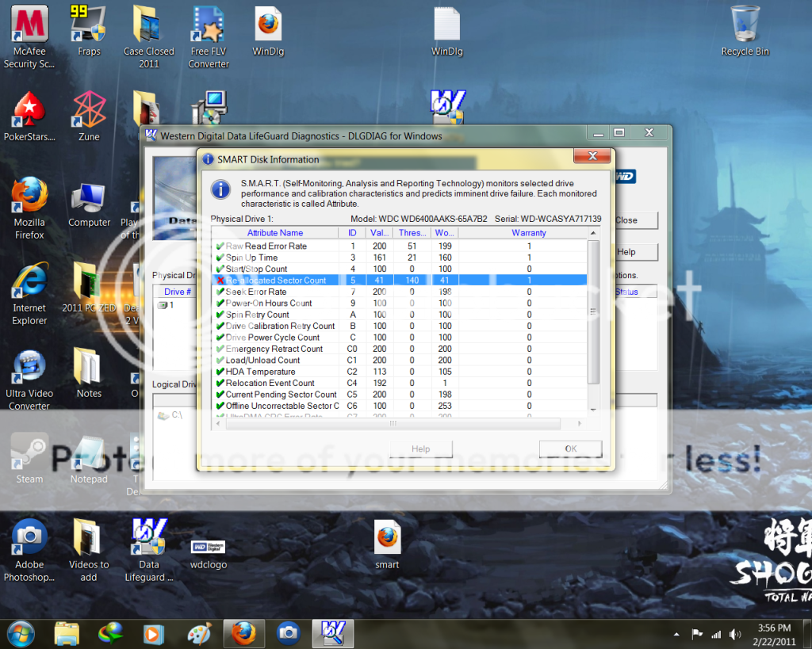Switch to Firefox in the taskbar

(244, 634)
